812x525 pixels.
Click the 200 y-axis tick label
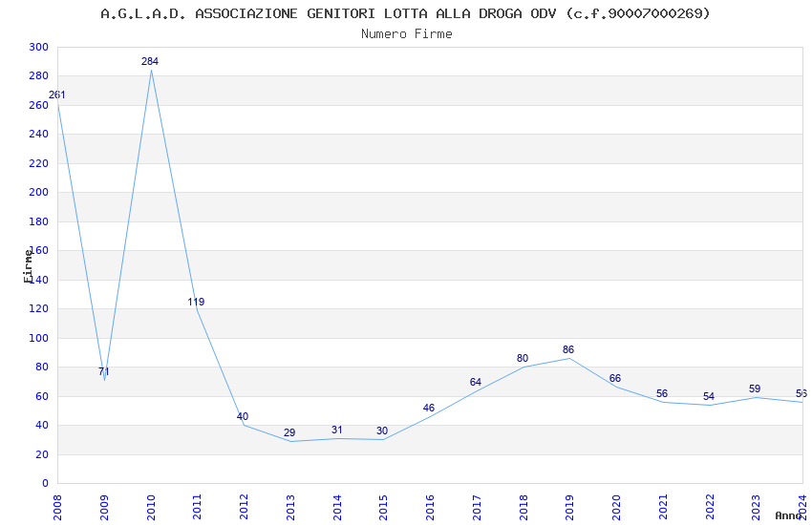point(39,192)
